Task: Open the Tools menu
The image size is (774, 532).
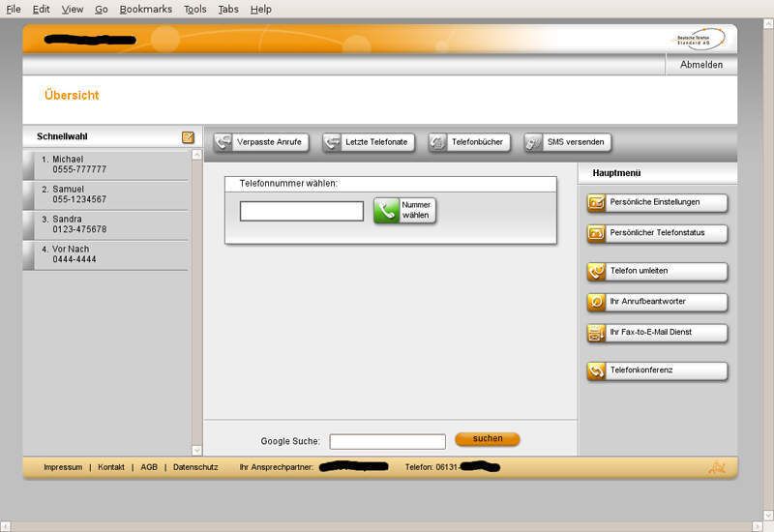Action: 195,9
